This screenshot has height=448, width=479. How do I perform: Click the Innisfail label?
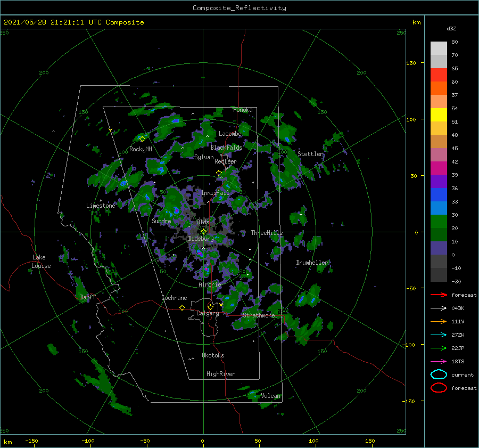click(x=215, y=193)
